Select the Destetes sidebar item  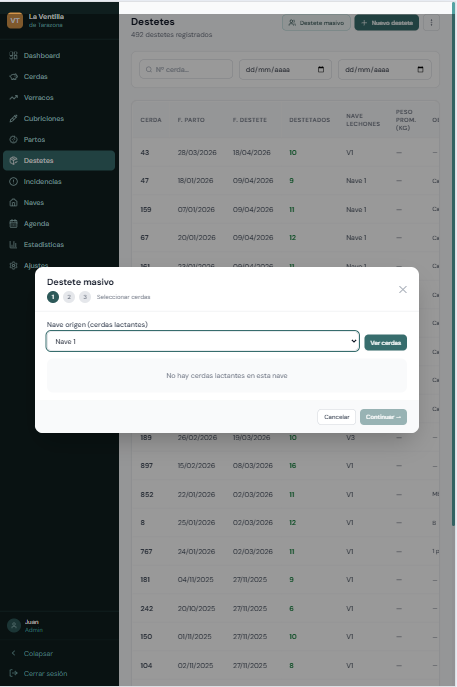click(x=59, y=160)
